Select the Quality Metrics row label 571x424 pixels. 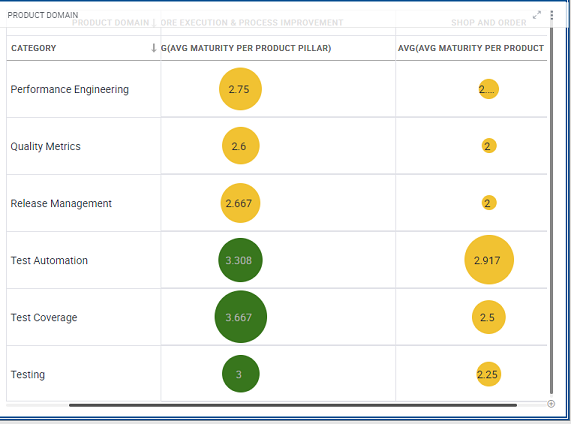pyautogui.click(x=46, y=146)
